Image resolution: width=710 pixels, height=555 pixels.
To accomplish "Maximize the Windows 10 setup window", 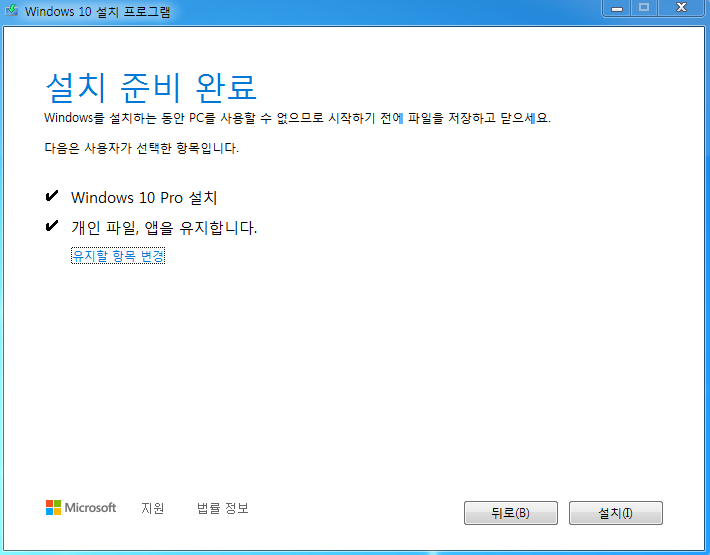I will (x=644, y=8).
